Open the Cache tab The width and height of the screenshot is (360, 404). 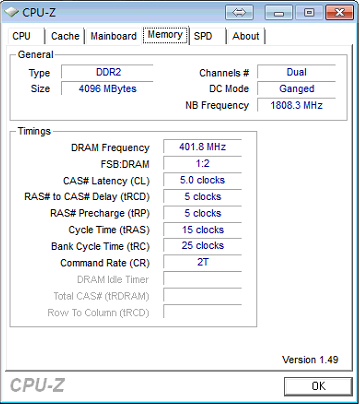(x=65, y=36)
